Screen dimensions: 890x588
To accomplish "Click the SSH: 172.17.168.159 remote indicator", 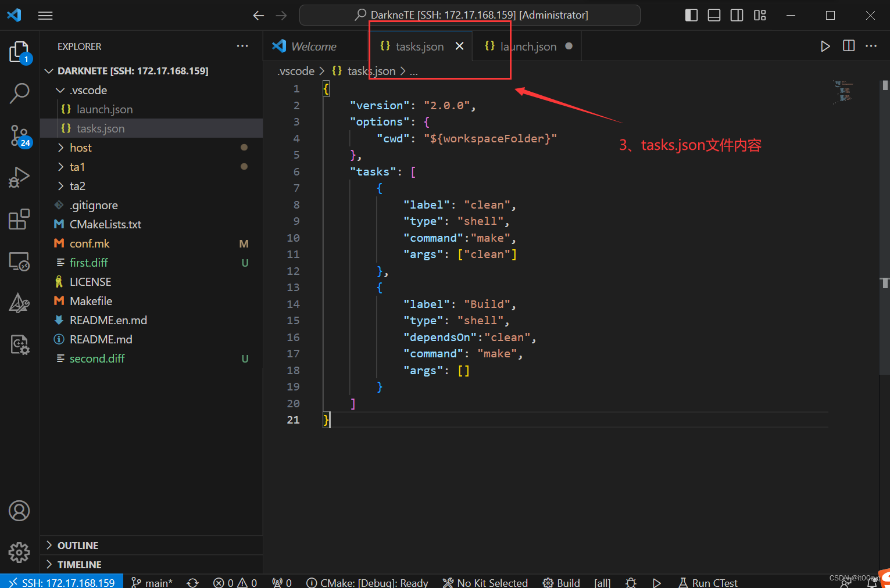I will [x=62, y=582].
